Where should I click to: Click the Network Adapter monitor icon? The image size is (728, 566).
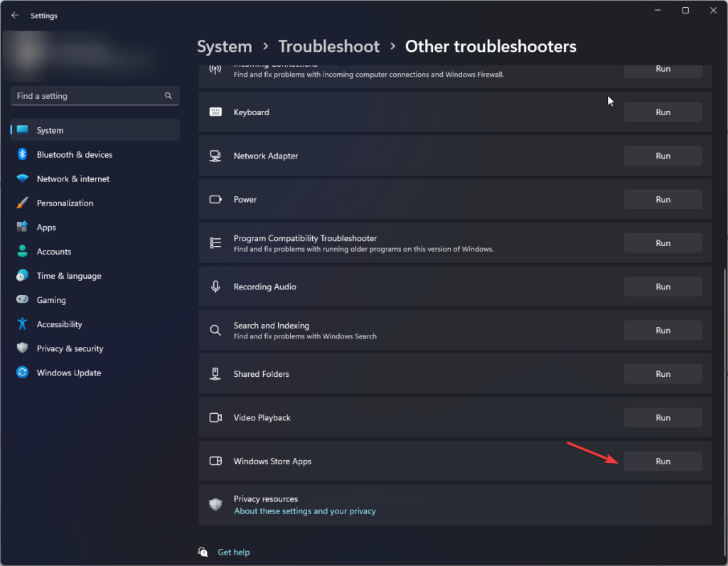point(215,155)
